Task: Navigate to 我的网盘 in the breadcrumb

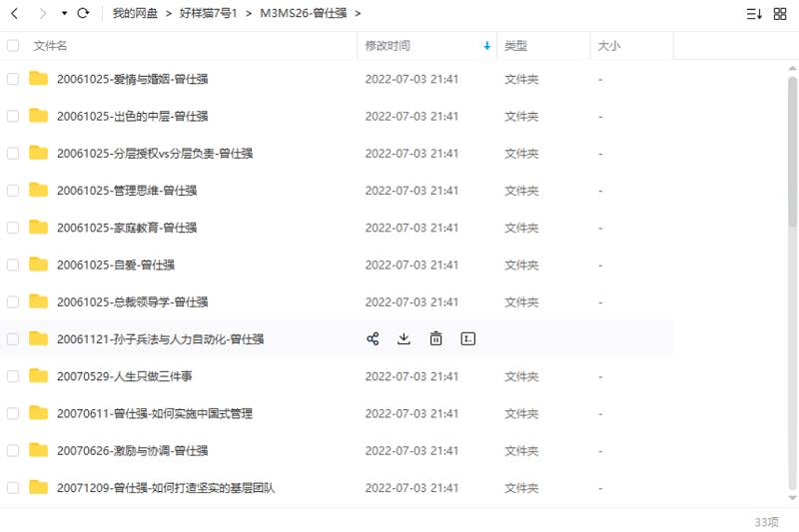Action: coord(135,14)
